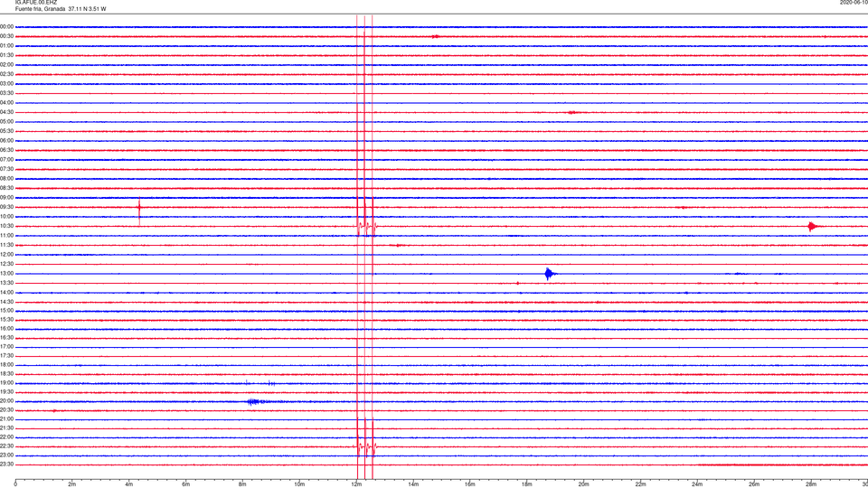Screen dimensions: 868x488
Task: Click the 03:30 trace time label
Action: point(7,93)
